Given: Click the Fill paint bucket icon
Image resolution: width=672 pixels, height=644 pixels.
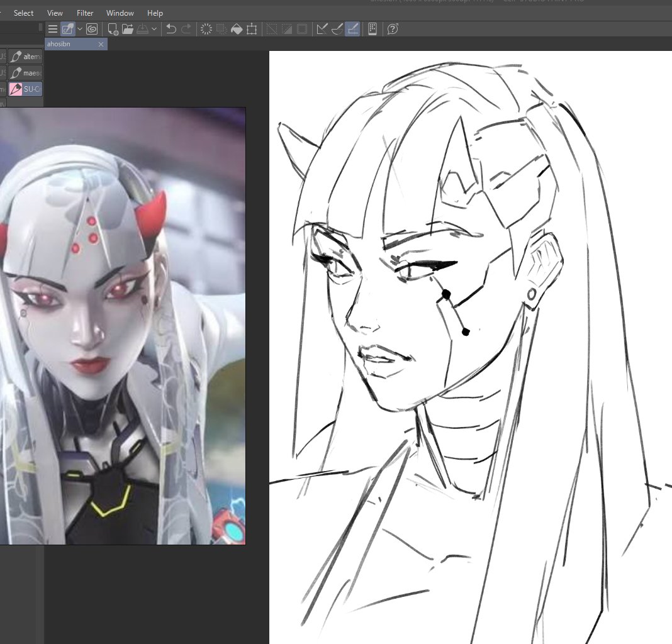Looking at the screenshot, I should click(237, 29).
